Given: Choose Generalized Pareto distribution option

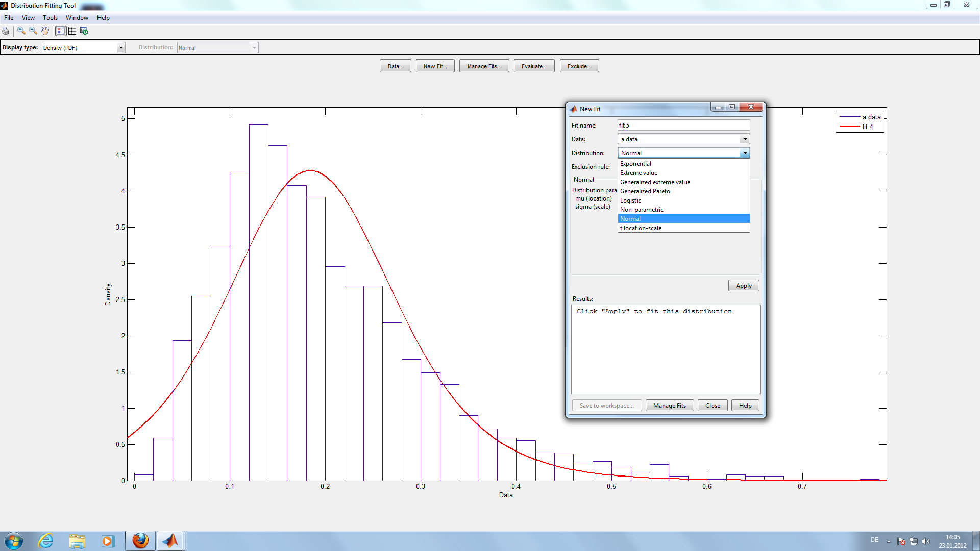Looking at the screenshot, I should pos(645,191).
